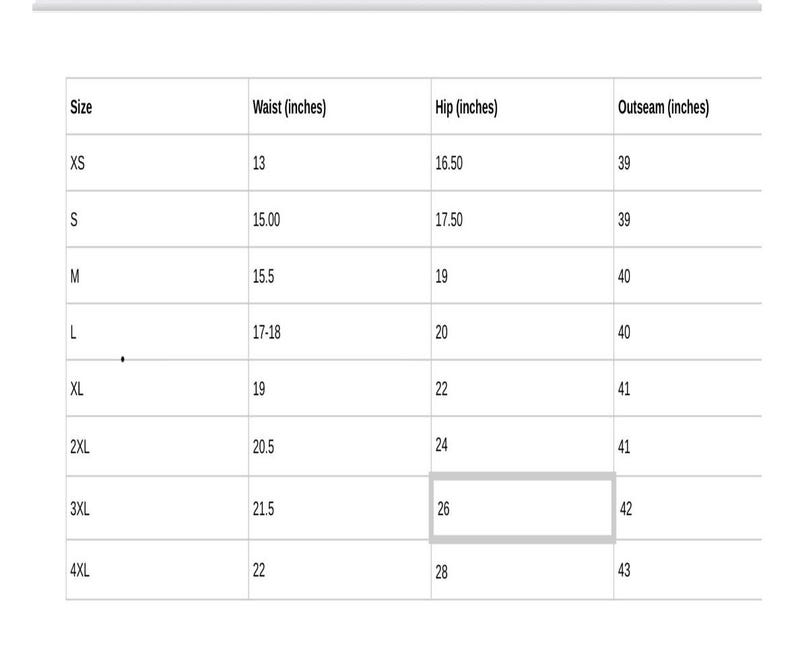
Task: Click the Size column header cell
Action: point(157,106)
